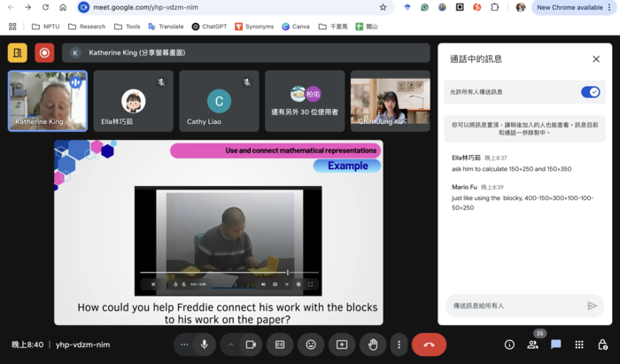Image resolution: width=620 pixels, height=364 pixels.
Task: Open the Chrome three-dots menu
Action: 609,7
